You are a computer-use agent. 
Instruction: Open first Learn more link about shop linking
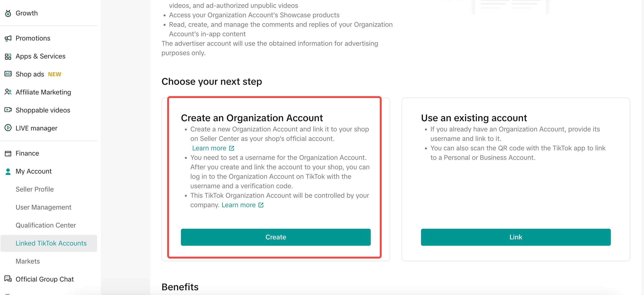[213, 148]
